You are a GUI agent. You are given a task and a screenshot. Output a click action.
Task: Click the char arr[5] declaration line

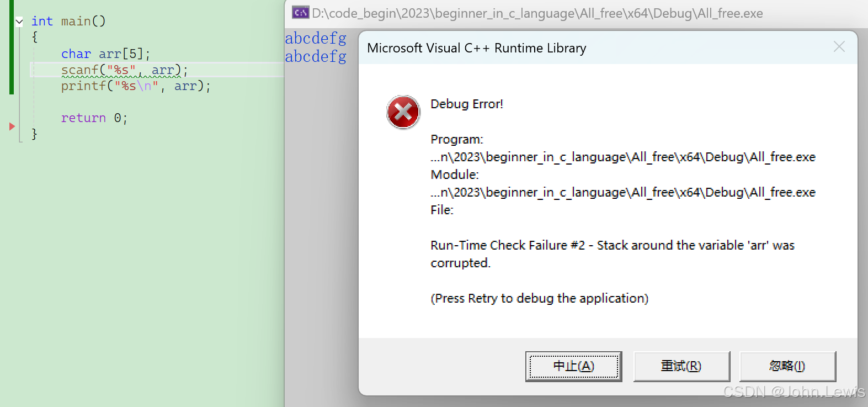(105, 54)
